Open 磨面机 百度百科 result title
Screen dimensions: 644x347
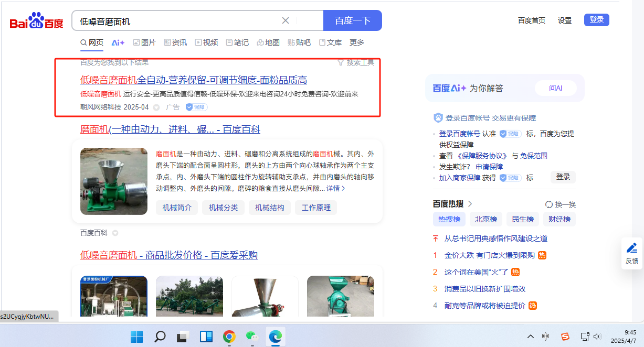coord(170,129)
